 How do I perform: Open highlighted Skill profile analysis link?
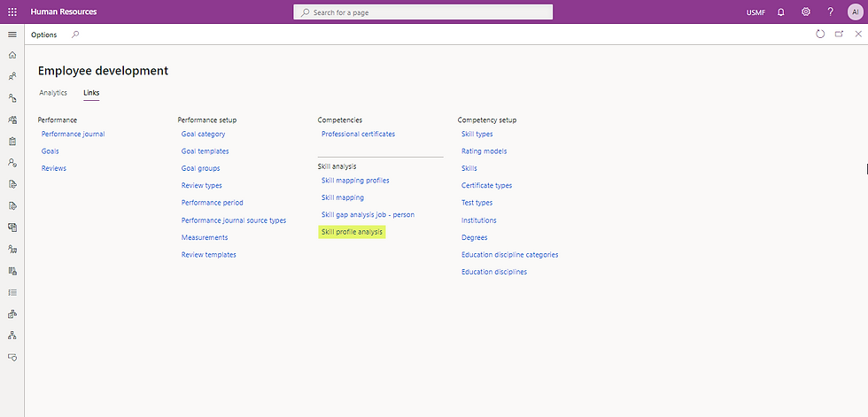[353, 232]
